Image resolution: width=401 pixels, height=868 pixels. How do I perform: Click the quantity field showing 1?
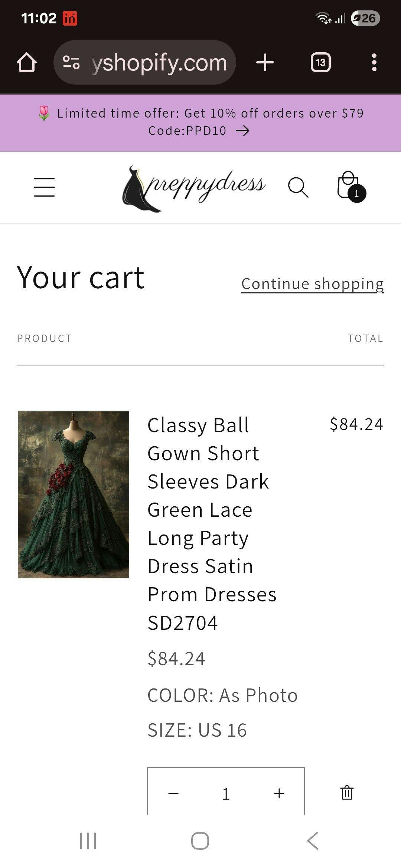(x=226, y=794)
